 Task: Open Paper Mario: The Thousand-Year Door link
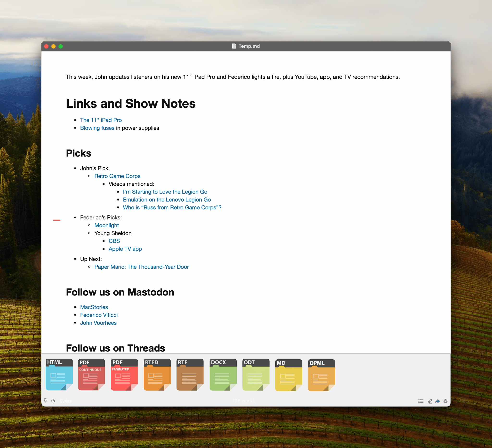point(141,267)
